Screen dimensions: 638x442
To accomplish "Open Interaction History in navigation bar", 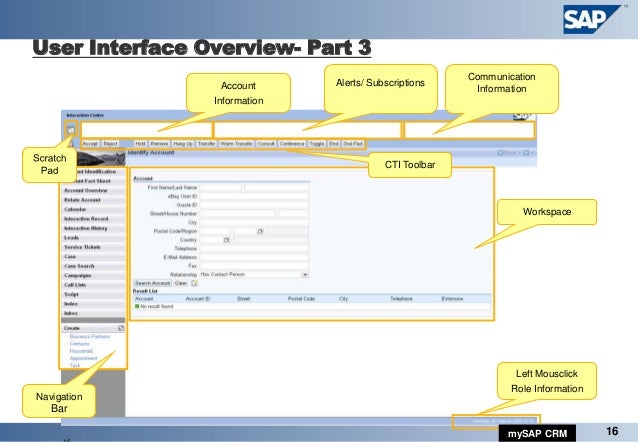I will 93,228.
